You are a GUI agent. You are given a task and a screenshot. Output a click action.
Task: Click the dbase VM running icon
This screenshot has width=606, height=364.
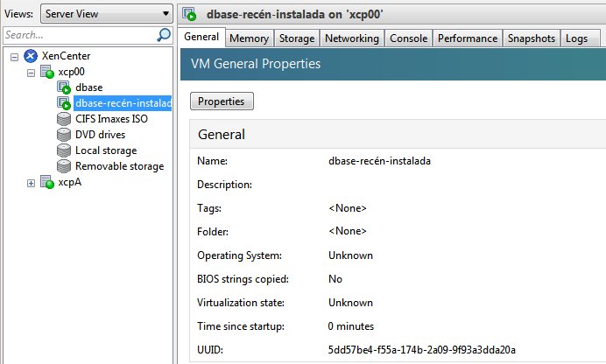pos(64,87)
